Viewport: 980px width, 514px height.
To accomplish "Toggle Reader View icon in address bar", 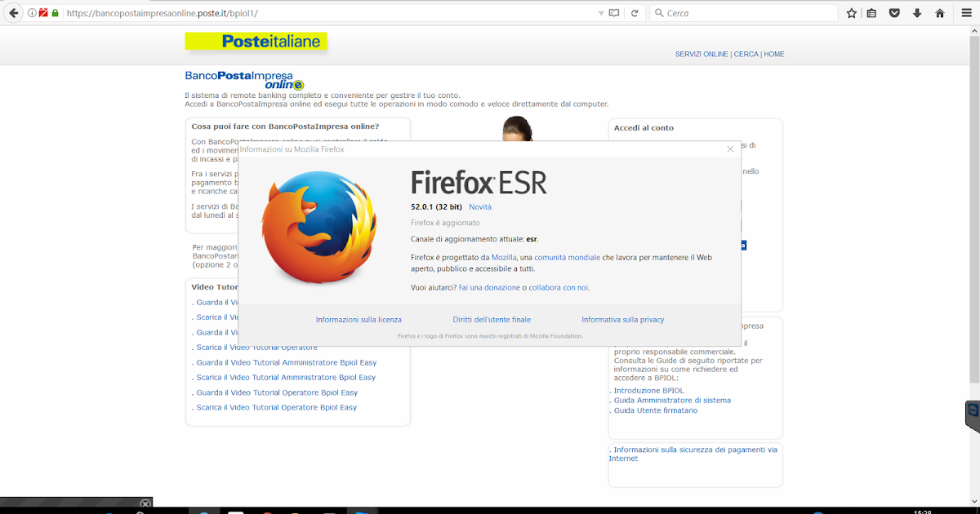I will pyautogui.click(x=614, y=13).
